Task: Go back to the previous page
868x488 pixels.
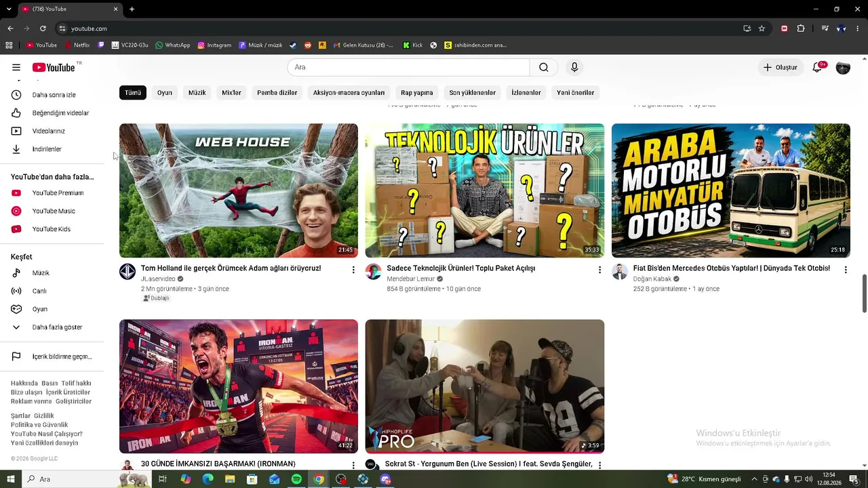Action: (10, 28)
